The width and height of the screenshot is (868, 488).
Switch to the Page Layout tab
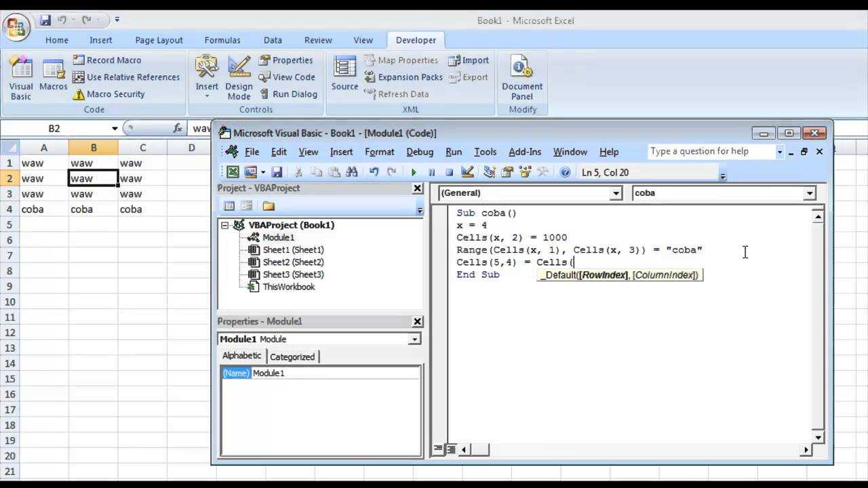pos(159,40)
